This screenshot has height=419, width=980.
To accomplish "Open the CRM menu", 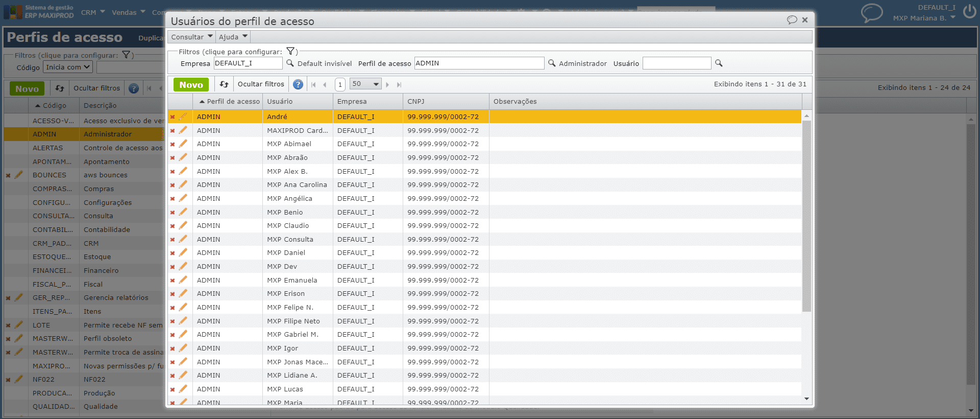I will 93,12.
